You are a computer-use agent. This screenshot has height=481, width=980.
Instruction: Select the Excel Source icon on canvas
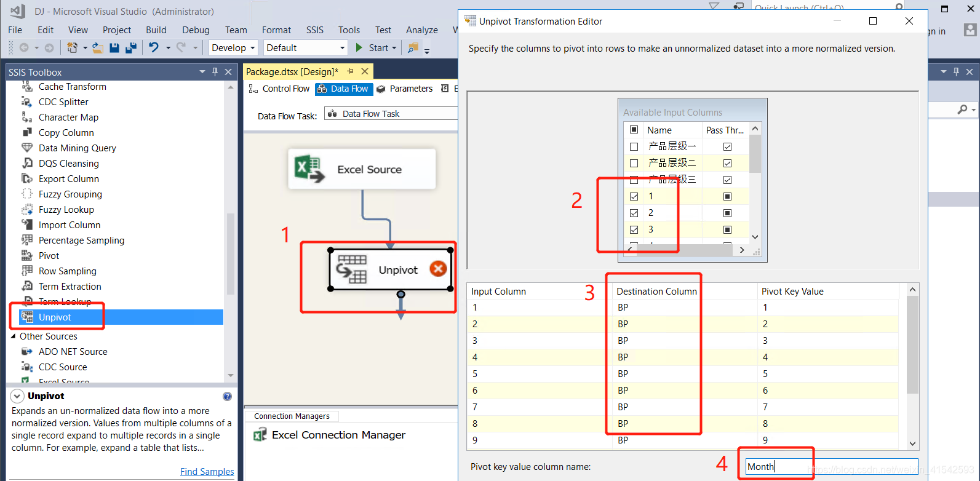click(x=309, y=169)
